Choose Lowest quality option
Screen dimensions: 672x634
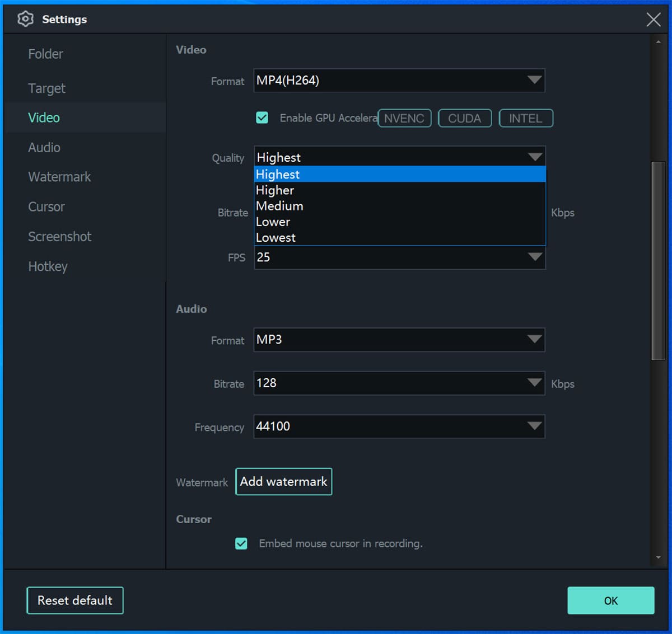[x=276, y=237]
